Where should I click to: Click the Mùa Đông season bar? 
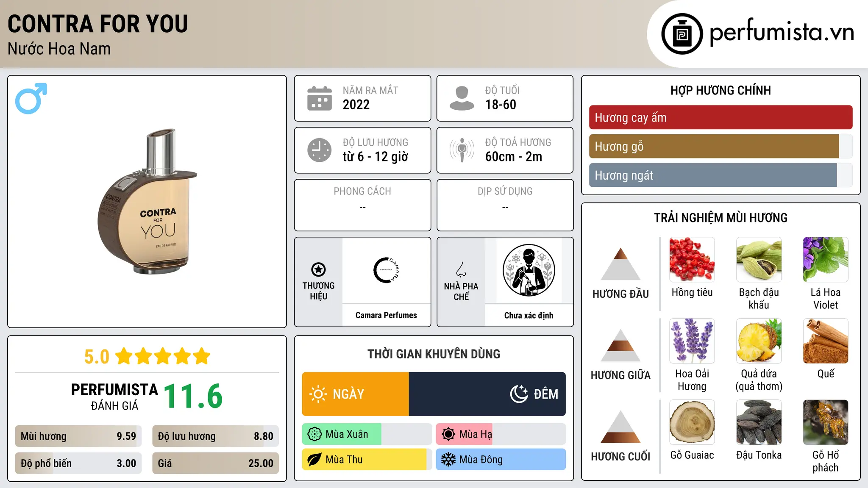[501, 460]
